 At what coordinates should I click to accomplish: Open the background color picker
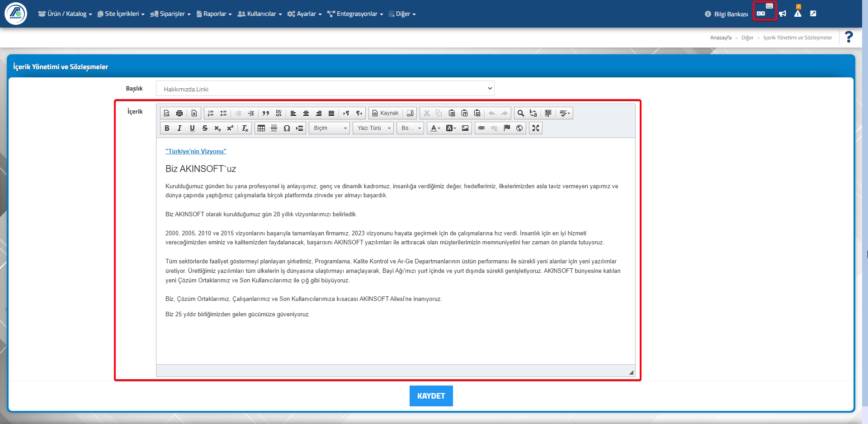click(451, 128)
